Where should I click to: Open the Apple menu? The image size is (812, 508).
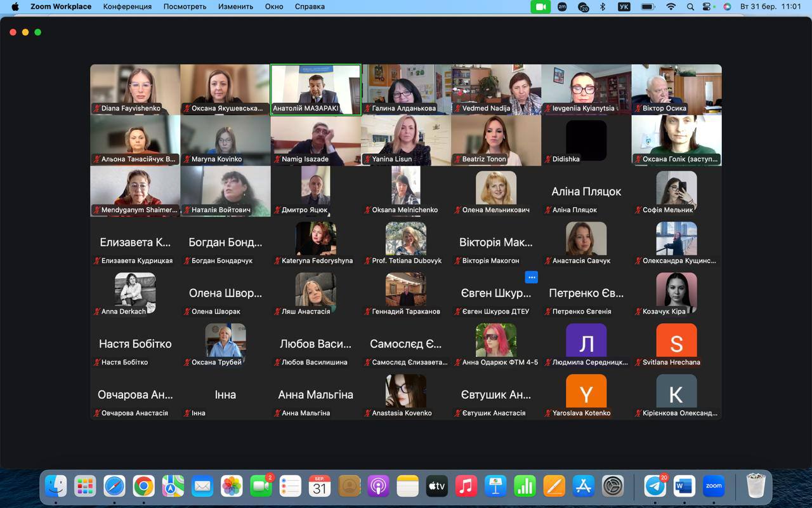coord(15,7)
